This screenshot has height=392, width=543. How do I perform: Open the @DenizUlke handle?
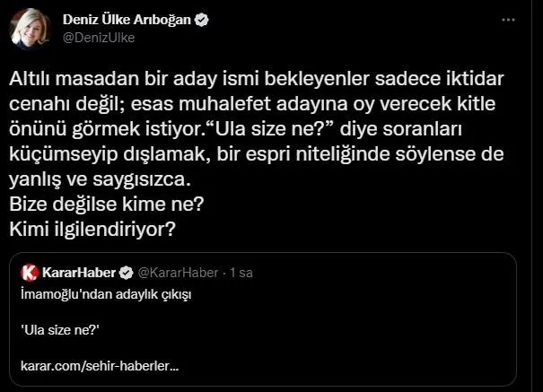coord(92,38)
